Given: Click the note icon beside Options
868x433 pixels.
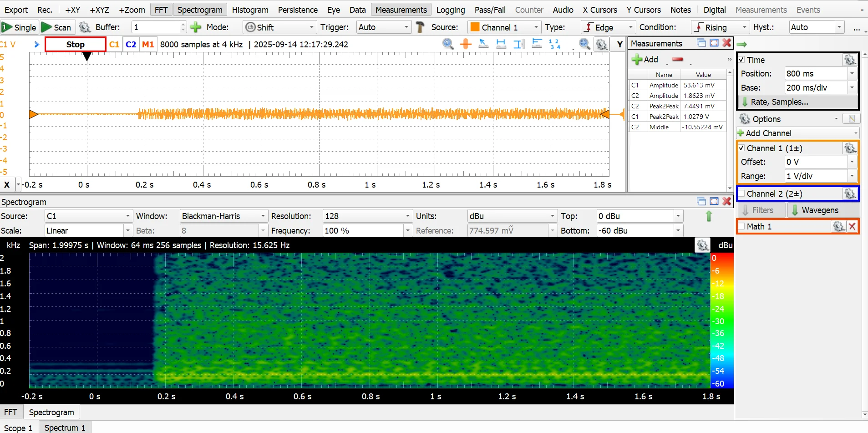Looking at the screenshot, I should click(851, 119).
